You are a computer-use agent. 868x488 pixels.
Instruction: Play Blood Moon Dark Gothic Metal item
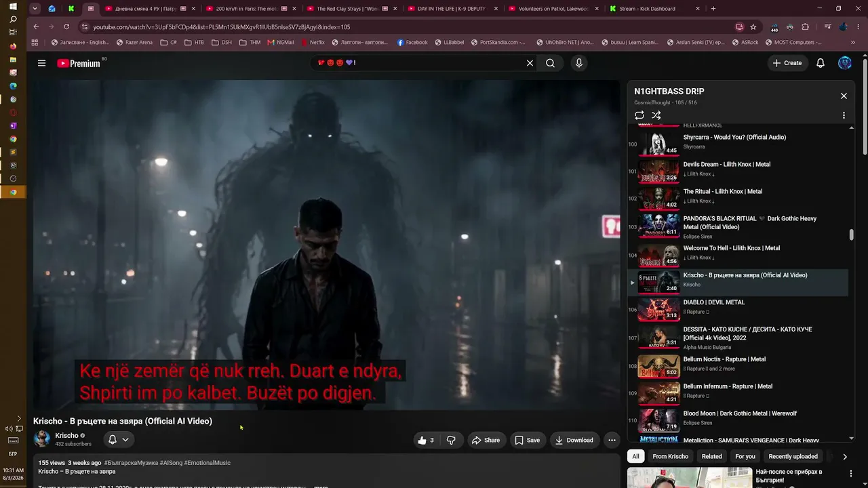coord(738,420)
